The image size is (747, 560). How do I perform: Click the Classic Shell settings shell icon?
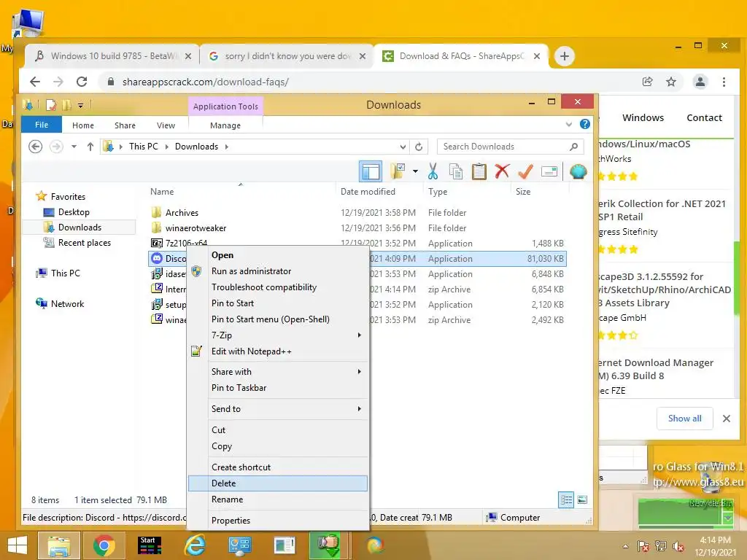(578, 171)
